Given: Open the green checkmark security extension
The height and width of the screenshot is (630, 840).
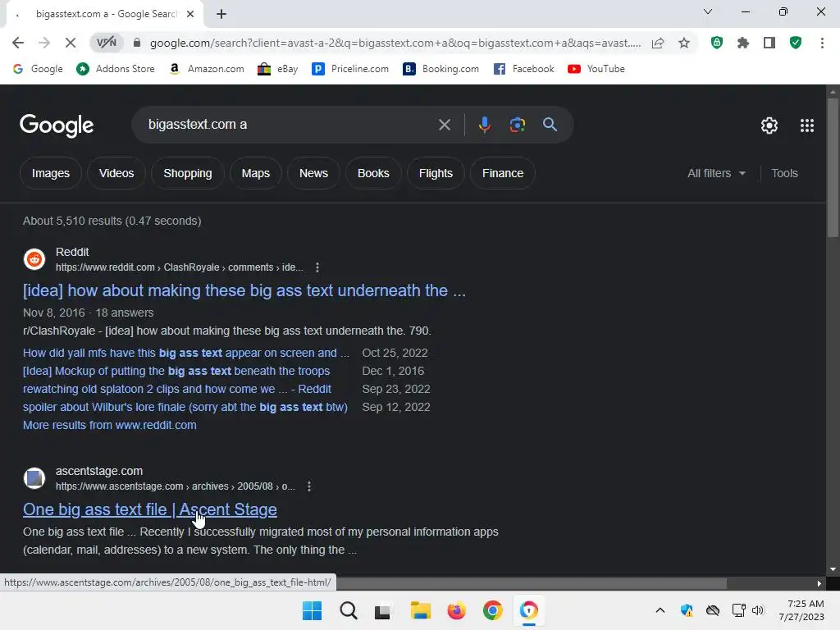Looking at the screenshot, I should (x=796, y=43).
